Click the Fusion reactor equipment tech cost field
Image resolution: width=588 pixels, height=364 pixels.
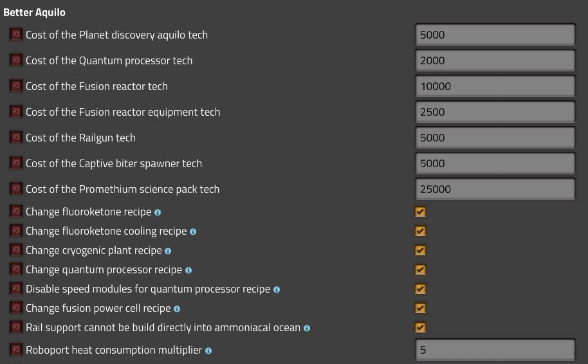pyautogui.click(x=494, y=112)
